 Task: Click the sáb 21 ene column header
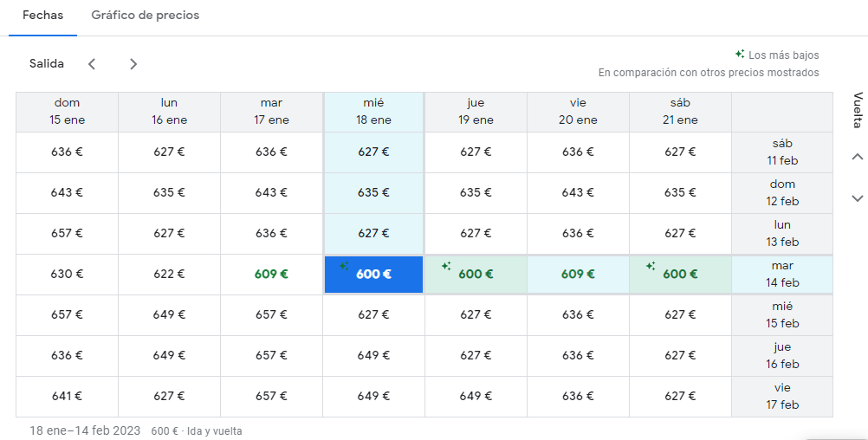point(680,111)
